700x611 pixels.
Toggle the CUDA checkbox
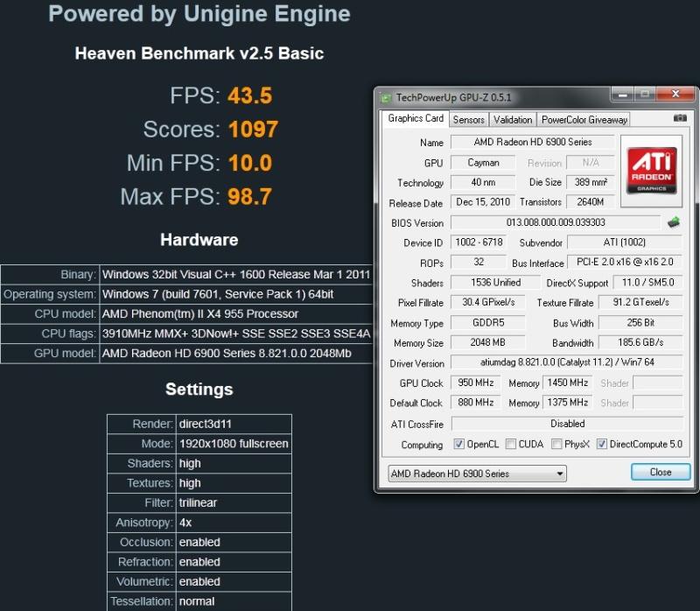pyautogui.click(x=511, y=444)
